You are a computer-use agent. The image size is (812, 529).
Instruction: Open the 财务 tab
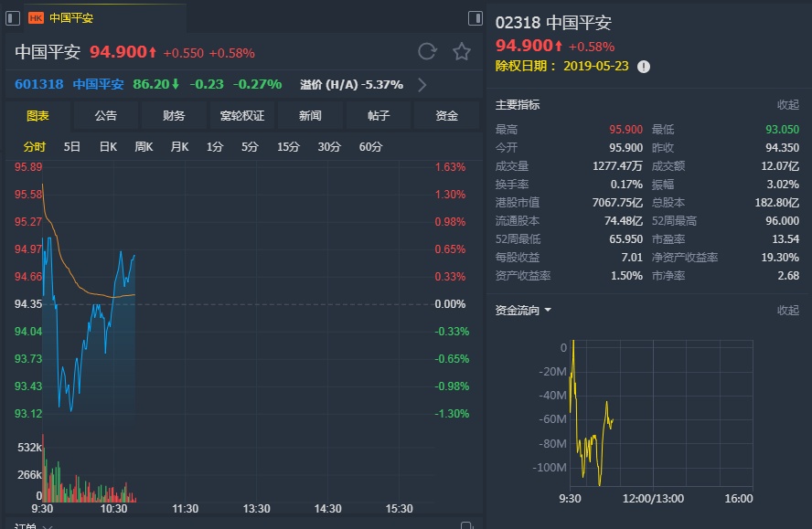click(x=174, y=116)
